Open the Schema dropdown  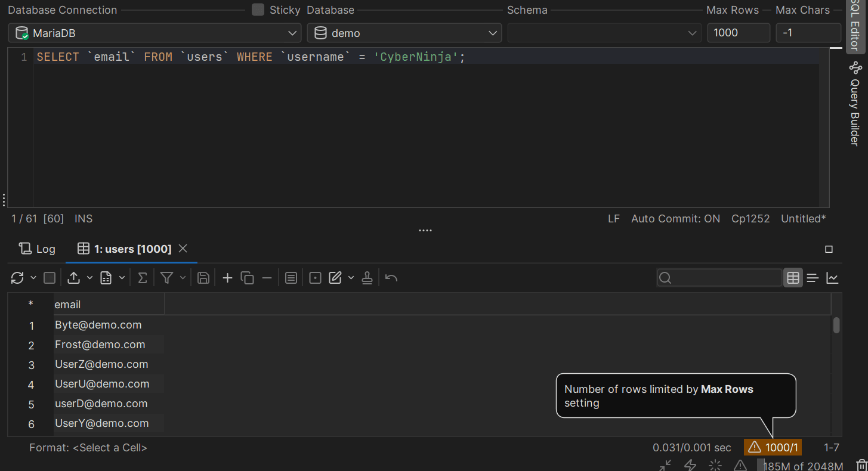pos(604,33)
